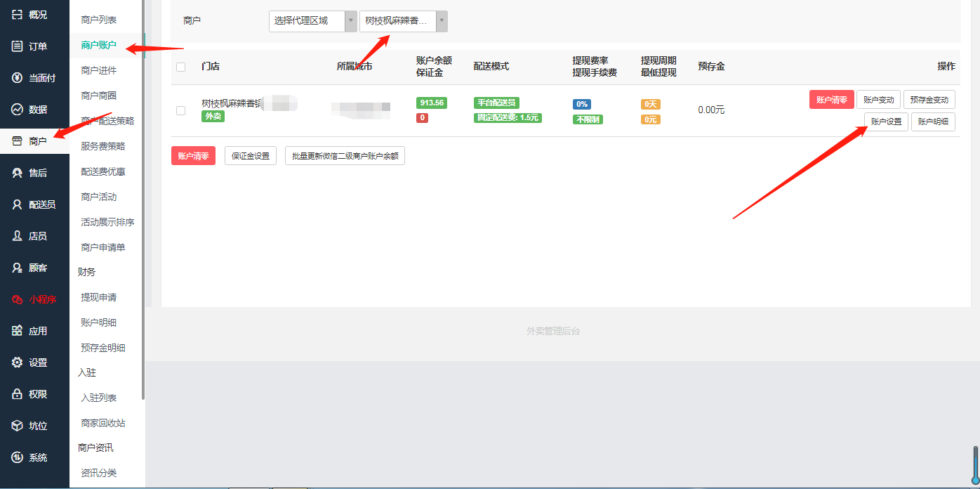The image size is (980, 489).
Task: Click the 门店 column header
Action: [x=211, y=66]
